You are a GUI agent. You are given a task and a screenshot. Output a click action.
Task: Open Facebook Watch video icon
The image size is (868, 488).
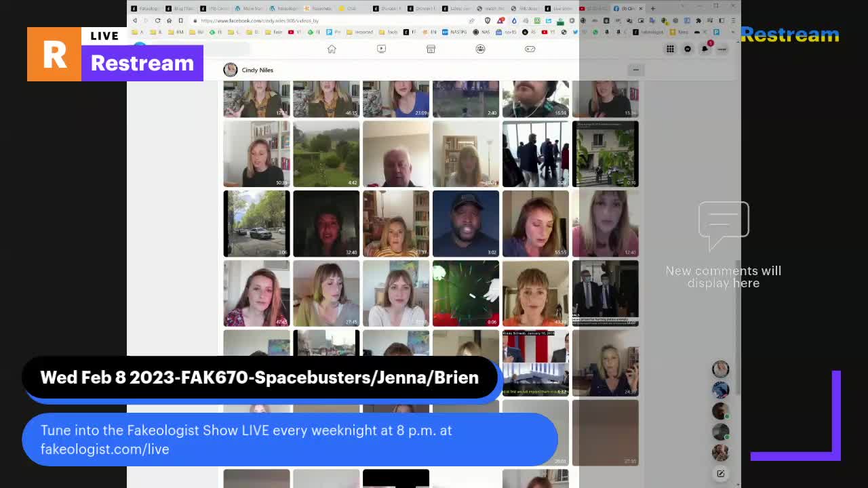[x=381, y=49]
